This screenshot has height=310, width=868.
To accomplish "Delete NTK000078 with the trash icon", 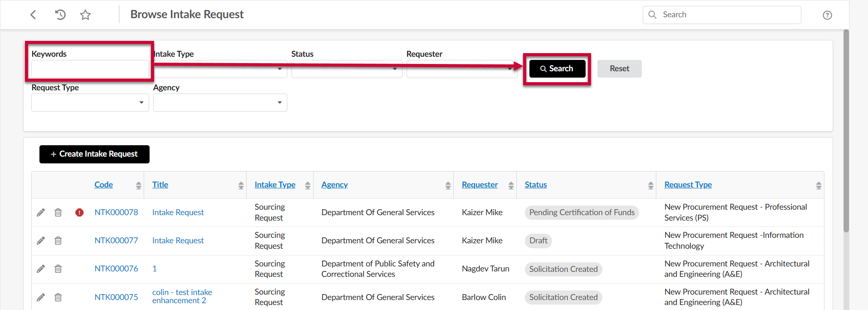I will [x=58, y=212].
